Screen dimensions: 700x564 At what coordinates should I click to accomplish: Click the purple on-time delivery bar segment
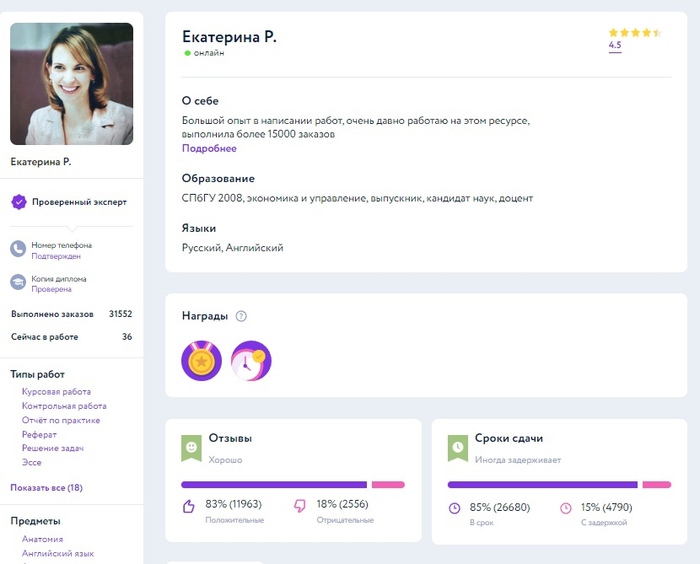coord(542,485)
